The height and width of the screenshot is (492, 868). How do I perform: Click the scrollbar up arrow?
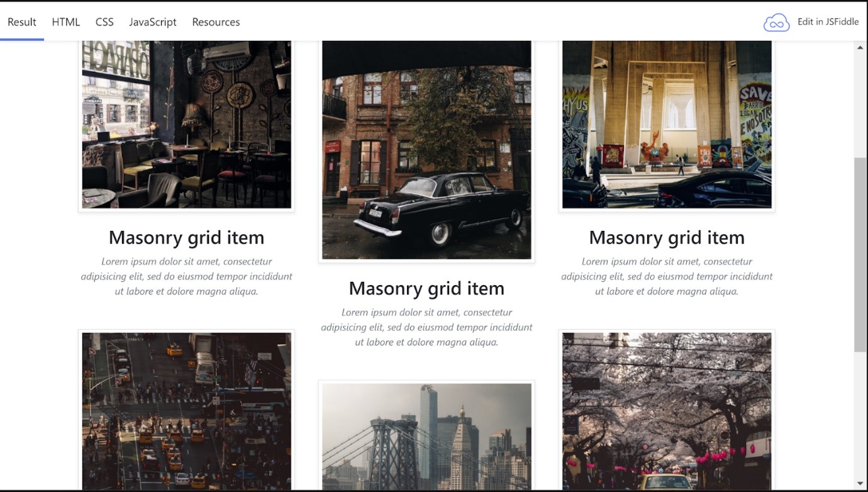(x=860, y=47)
